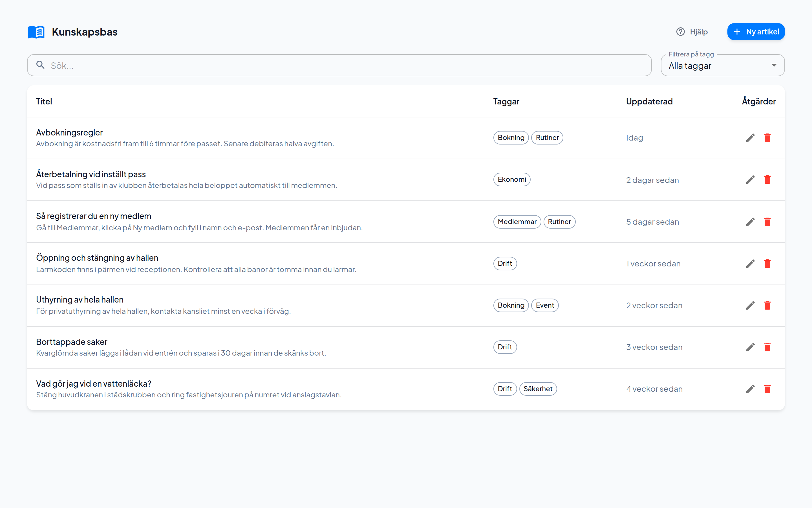This screenshot has height=508, width=812.
Task: Click the 2 veckor sedan value
Action: [654, 305]
